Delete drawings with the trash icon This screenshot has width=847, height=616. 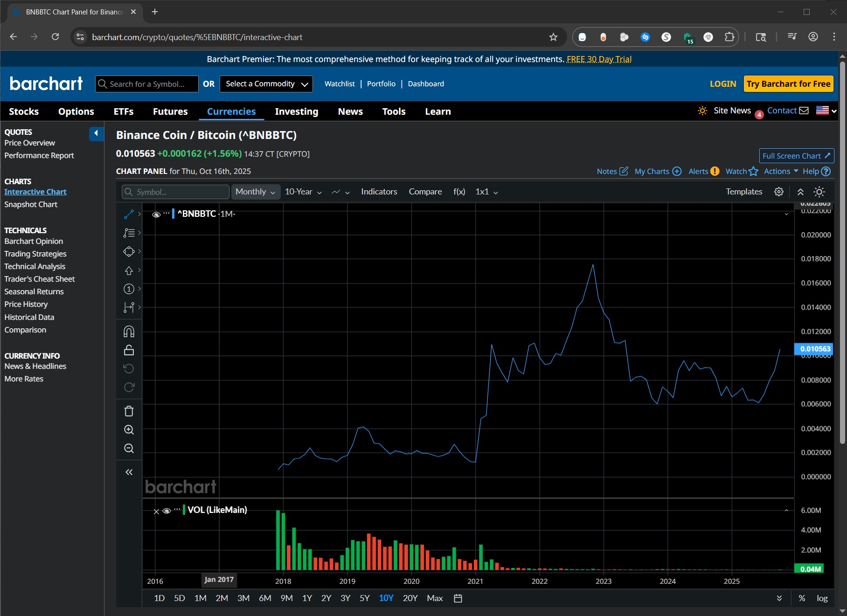pyautogui.click(x=129, y=411)
